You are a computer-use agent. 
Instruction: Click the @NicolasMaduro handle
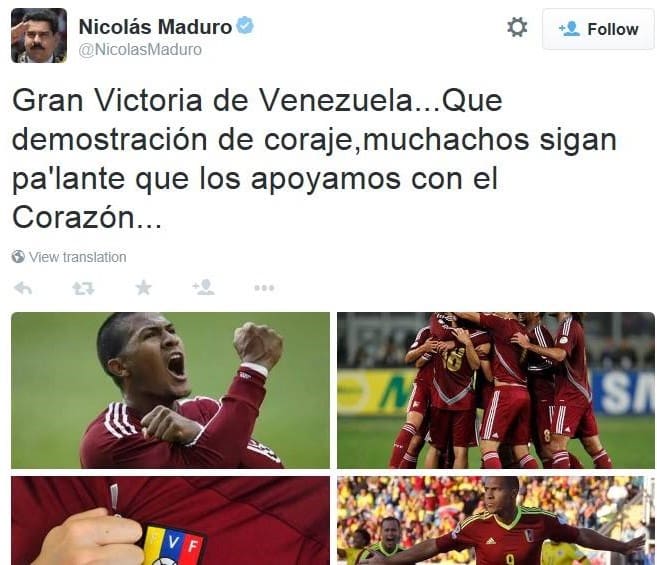coord(140,49)
